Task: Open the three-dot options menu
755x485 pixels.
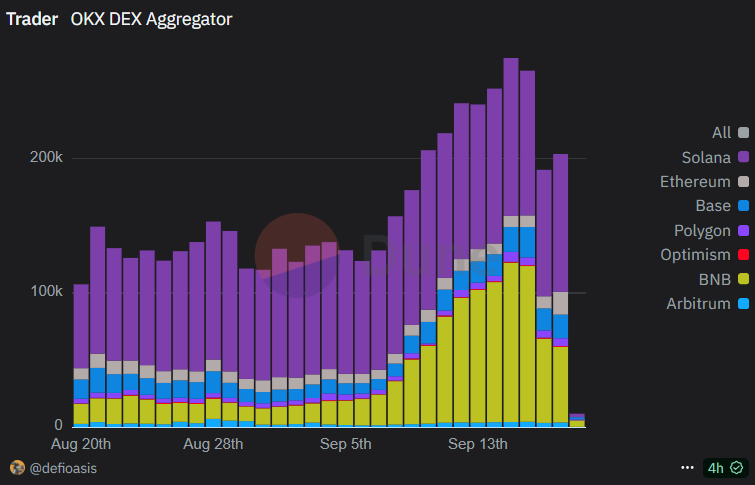Action: pos(688,468)
